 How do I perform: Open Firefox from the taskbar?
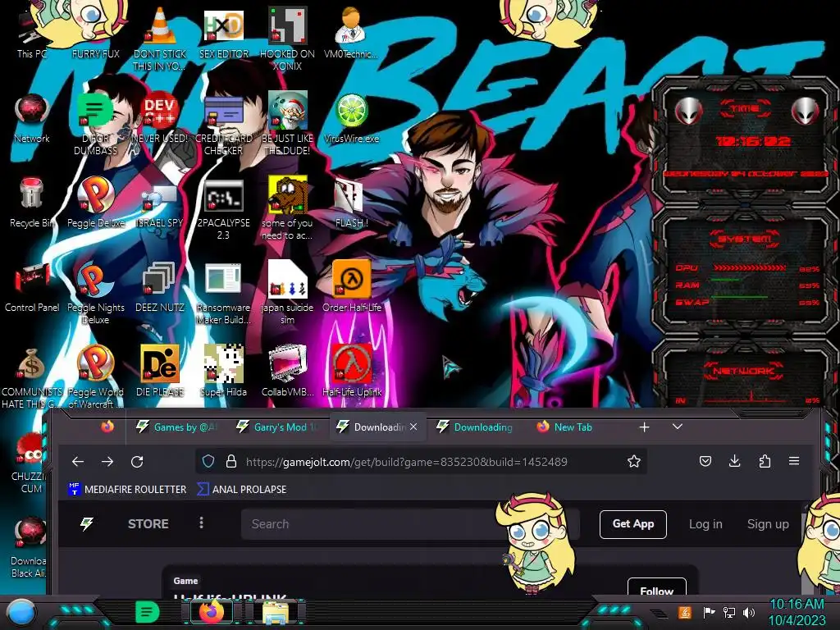[212, 612]
